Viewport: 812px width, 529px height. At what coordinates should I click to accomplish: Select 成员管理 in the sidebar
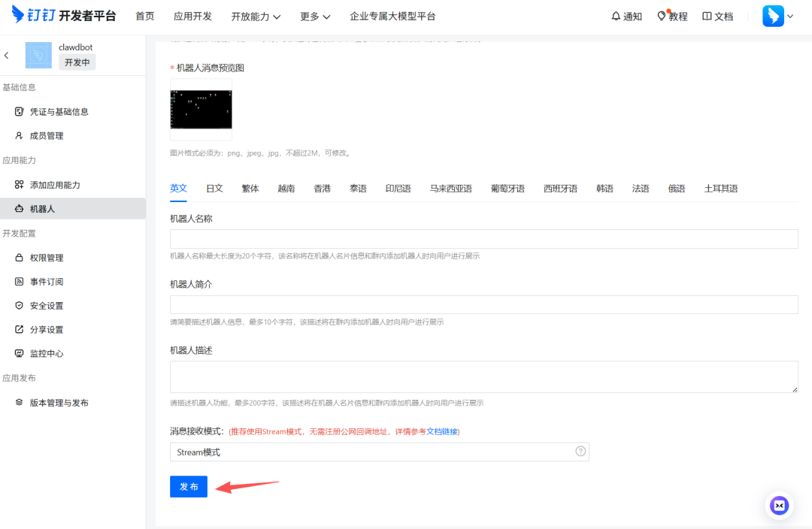coord(60,135)
